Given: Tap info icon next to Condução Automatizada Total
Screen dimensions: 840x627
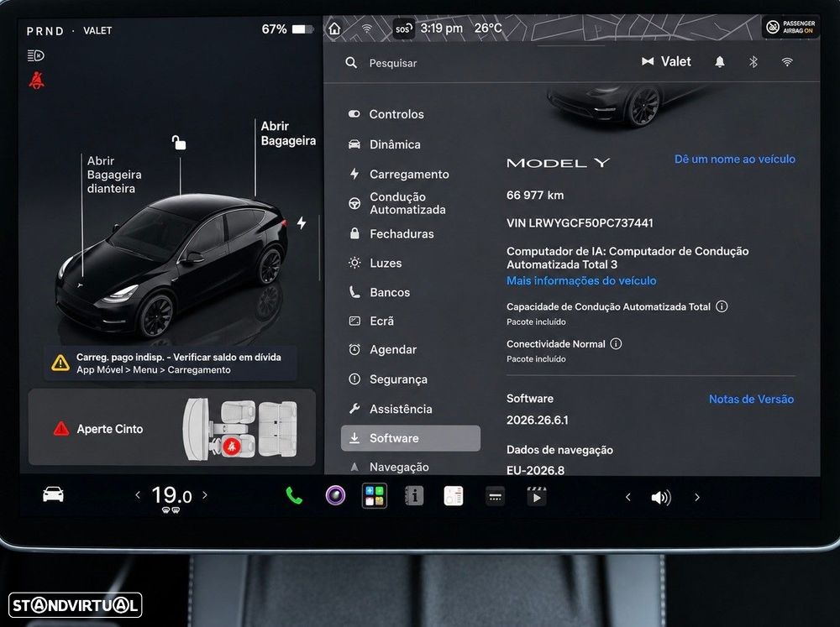Looking at the screenshot, I should pyautogui.click(x=722, y=306).
